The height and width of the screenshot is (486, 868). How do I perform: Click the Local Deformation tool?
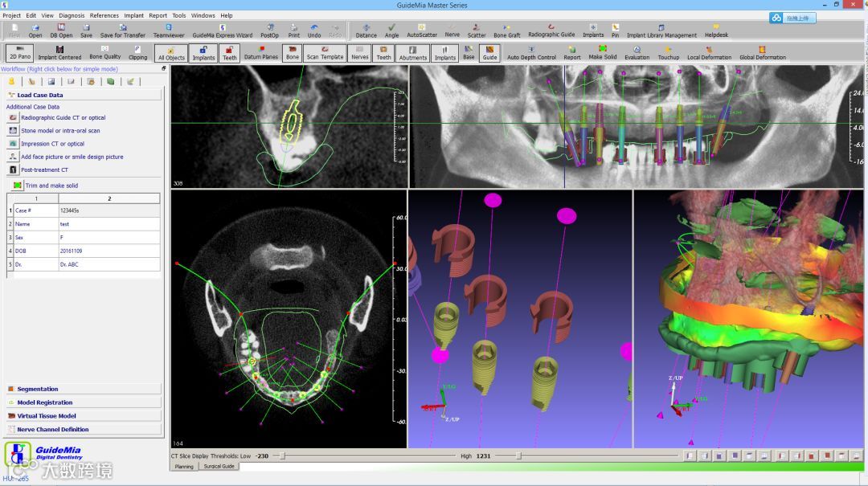pos(709,53)
